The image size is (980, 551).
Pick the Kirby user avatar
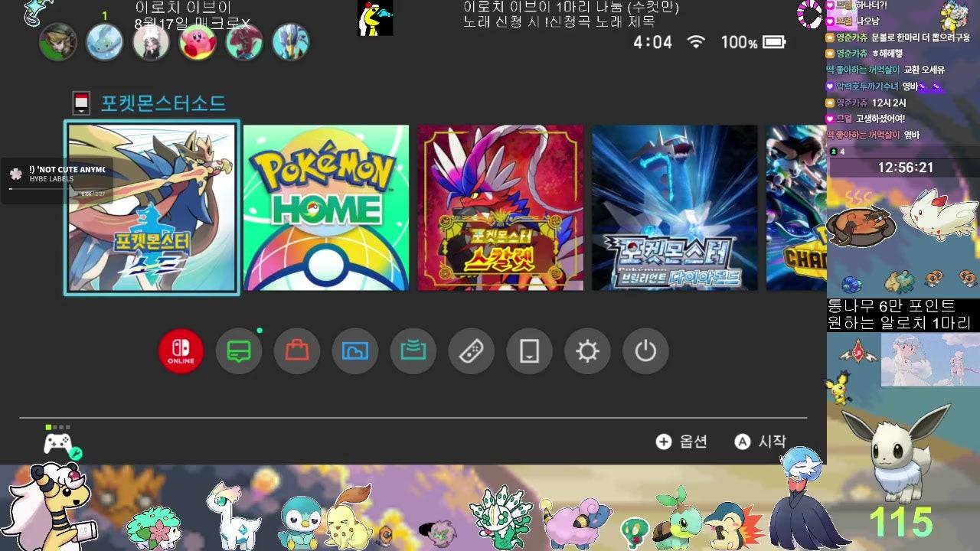[198, 42]
